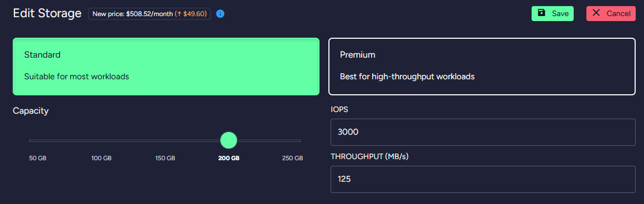Viewport: 644px width, 204px height.
Task: Save the storage changes
Action: [553, 13]
